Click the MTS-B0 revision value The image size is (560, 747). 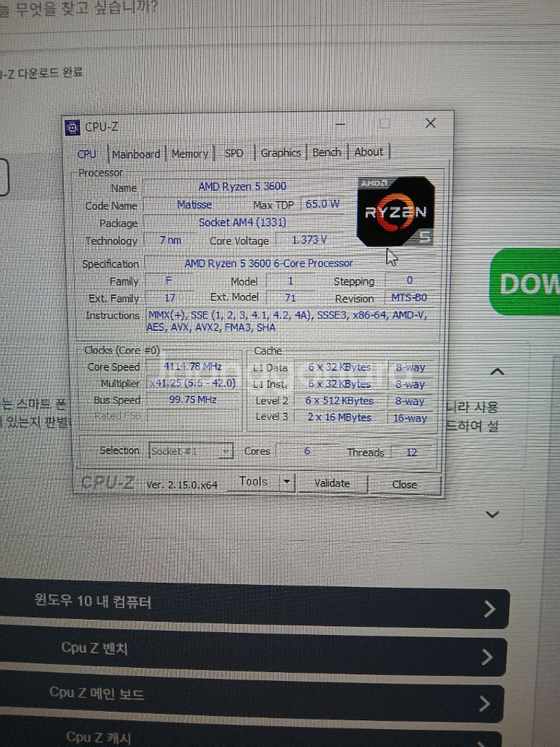409,298
